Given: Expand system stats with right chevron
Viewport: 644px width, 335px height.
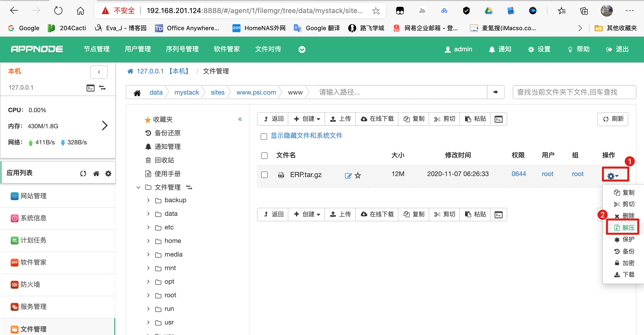Looking at the screenshot, I should (105, 125).
